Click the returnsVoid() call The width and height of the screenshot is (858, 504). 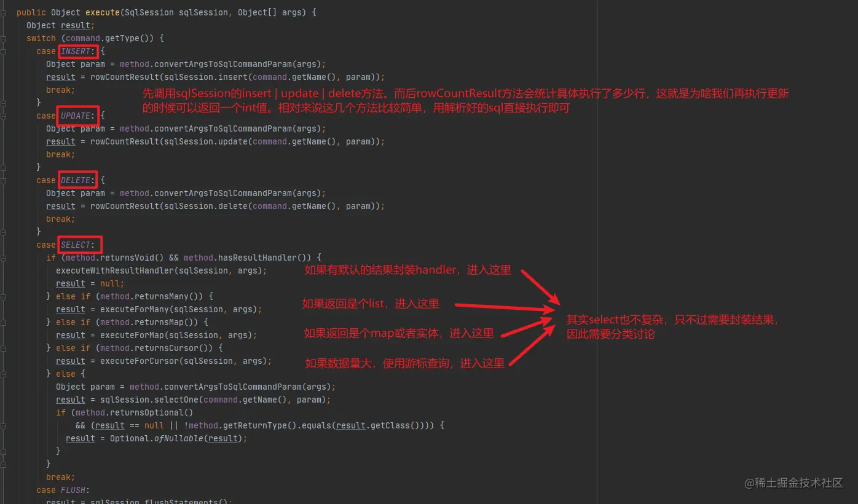pos(132,258)
